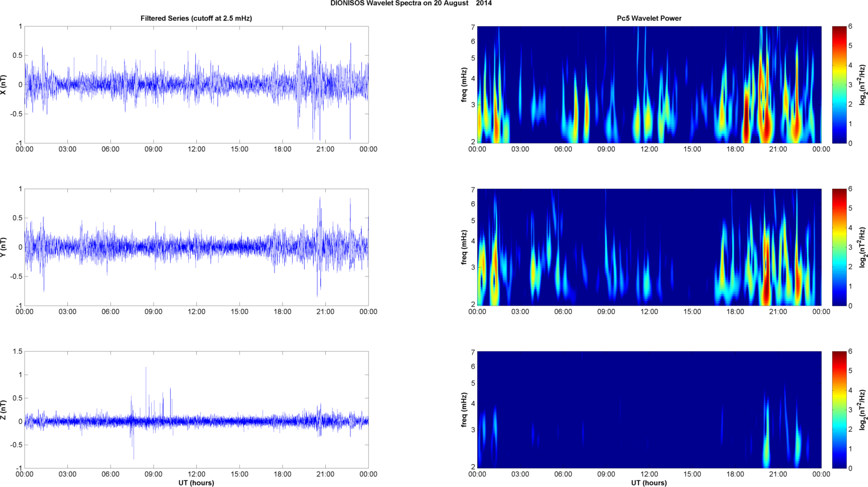
Task: Click the '18:00' tick under the X spectrogram
Action: [x=735, y=149]
